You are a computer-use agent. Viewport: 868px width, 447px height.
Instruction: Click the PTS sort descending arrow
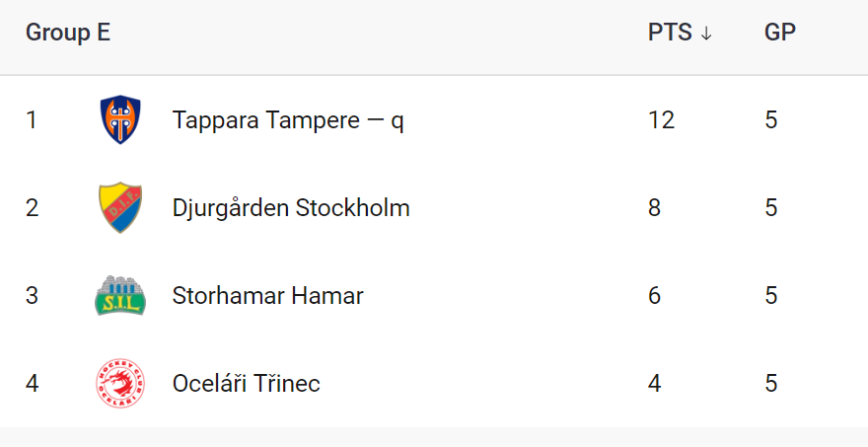(705, 34)
